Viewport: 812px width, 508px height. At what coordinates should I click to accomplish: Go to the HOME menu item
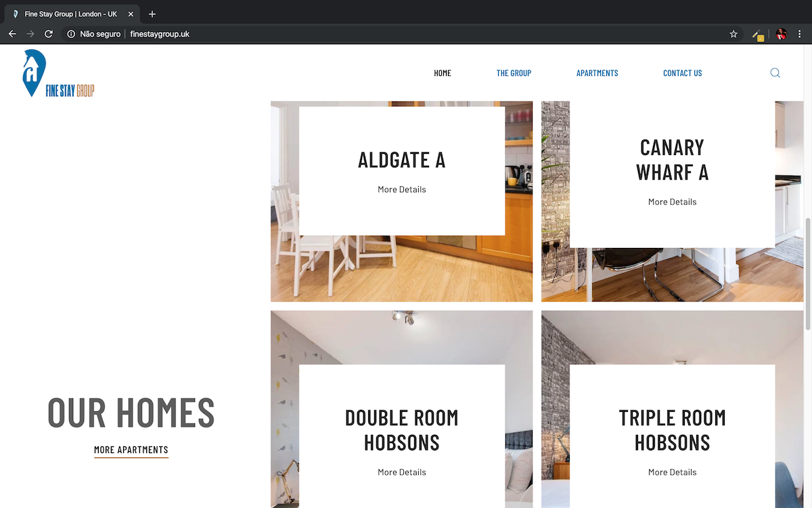(x=443, y=73)
